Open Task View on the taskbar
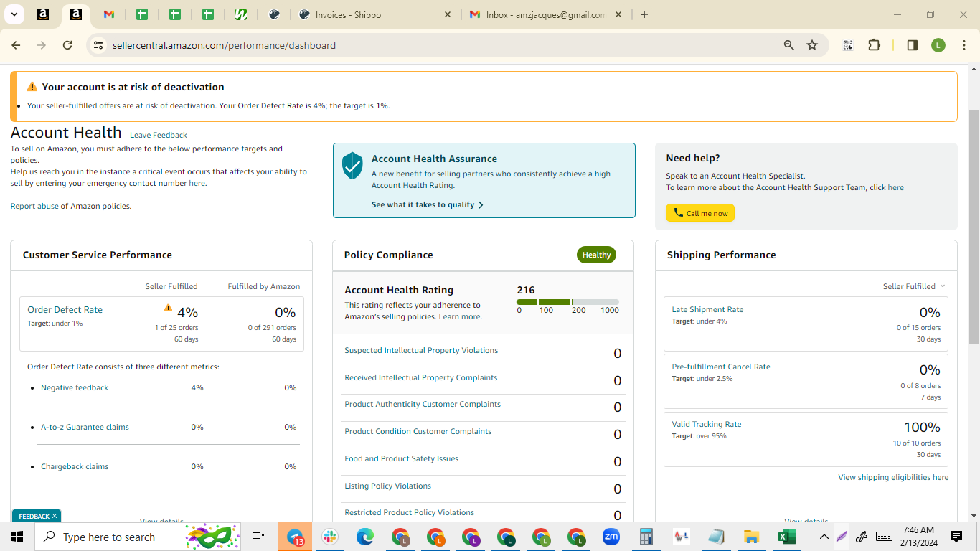Screen dimensions: 980x551 tap(258, 537)
